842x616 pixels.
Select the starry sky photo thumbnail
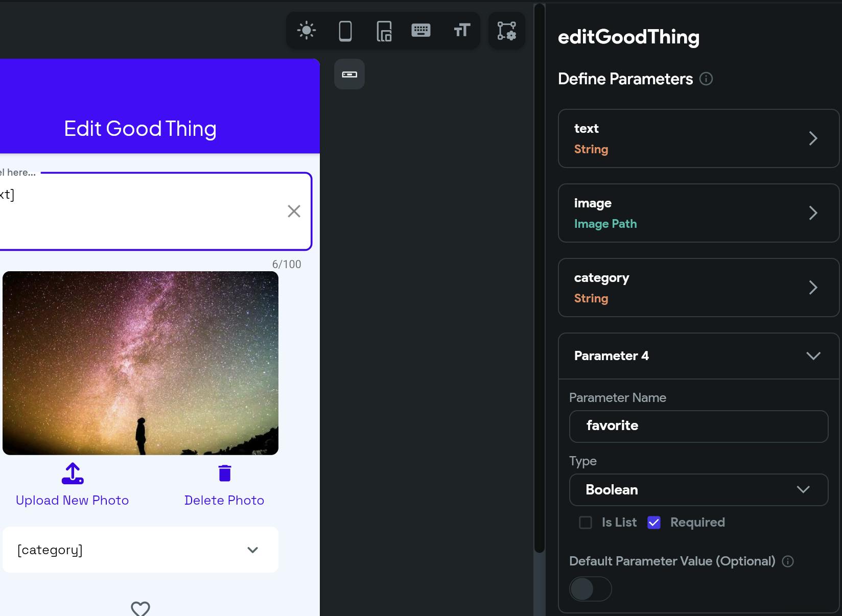click(x=141, y=363)
